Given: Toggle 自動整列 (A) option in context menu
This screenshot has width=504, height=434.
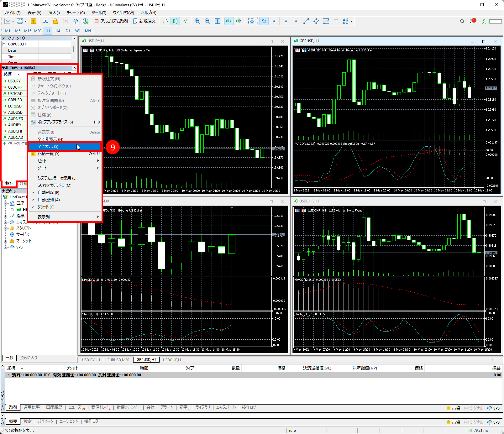Looking at the screenshot, I should click(x=49, y=200).
